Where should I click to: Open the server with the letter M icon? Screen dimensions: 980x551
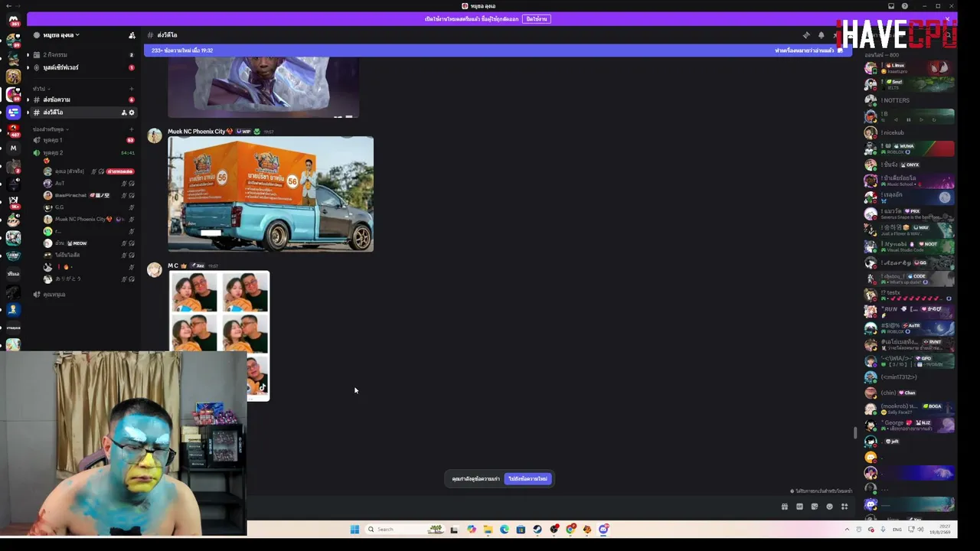click(x=13, y=148)
